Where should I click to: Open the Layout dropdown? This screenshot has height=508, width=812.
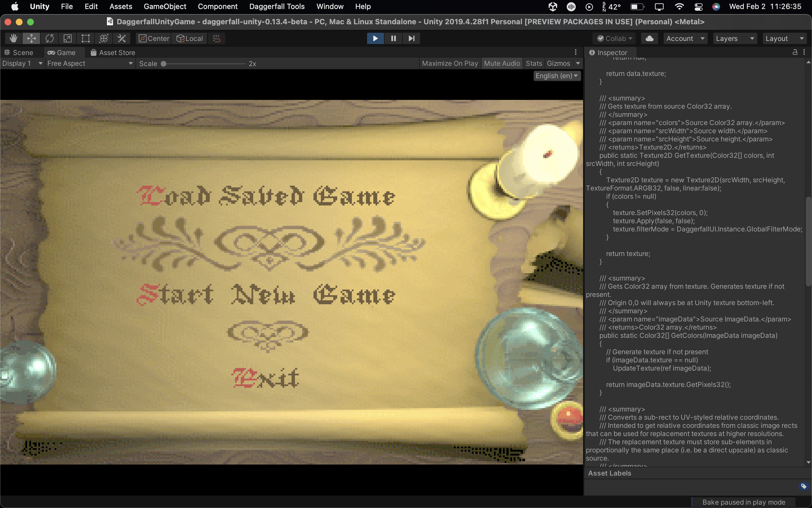pos(784,38)
